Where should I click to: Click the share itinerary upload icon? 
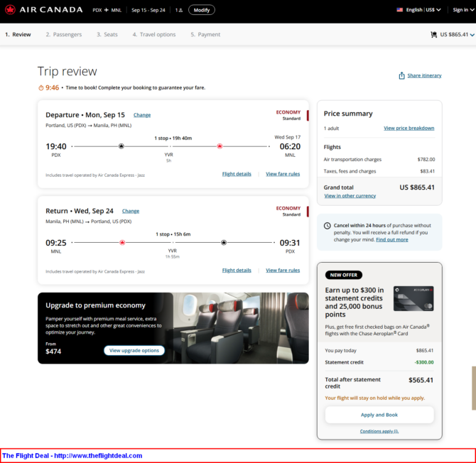point(401,75)
